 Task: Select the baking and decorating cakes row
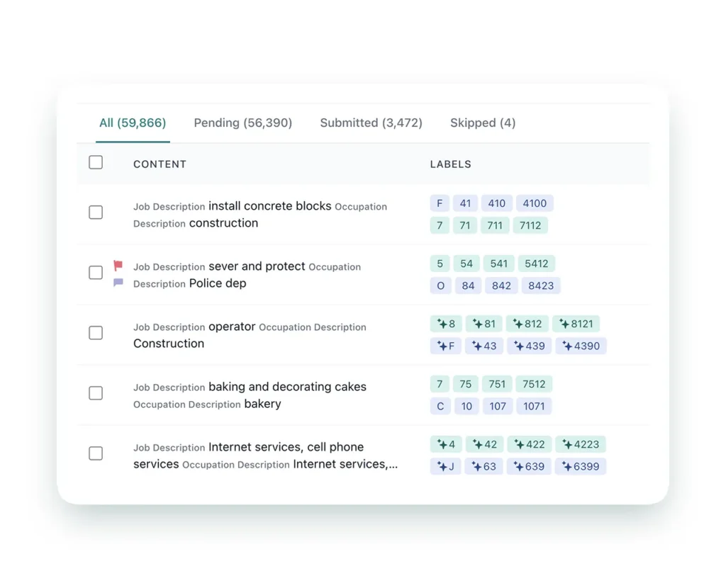tap(96, 393)
